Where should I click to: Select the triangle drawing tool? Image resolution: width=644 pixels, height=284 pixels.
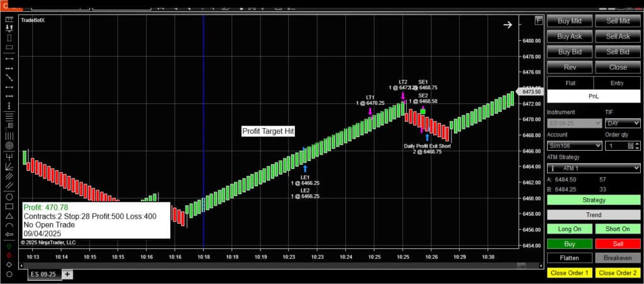coord(9,216)
